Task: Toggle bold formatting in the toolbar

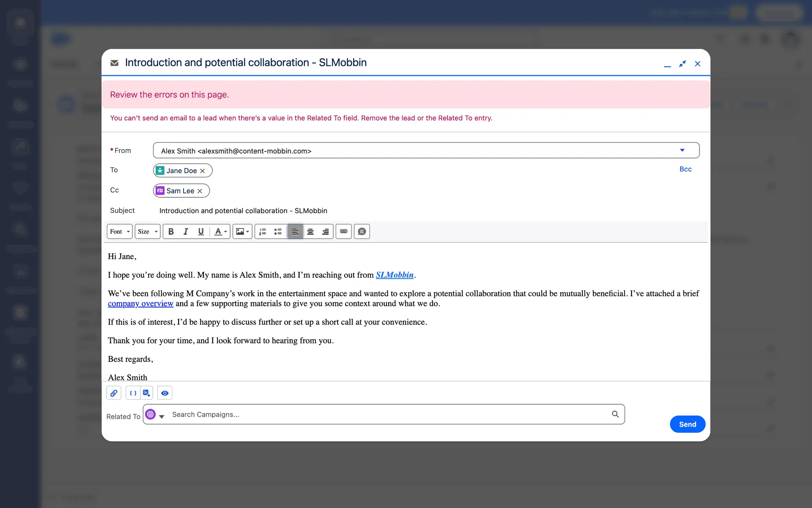Action: click(171, 232)
